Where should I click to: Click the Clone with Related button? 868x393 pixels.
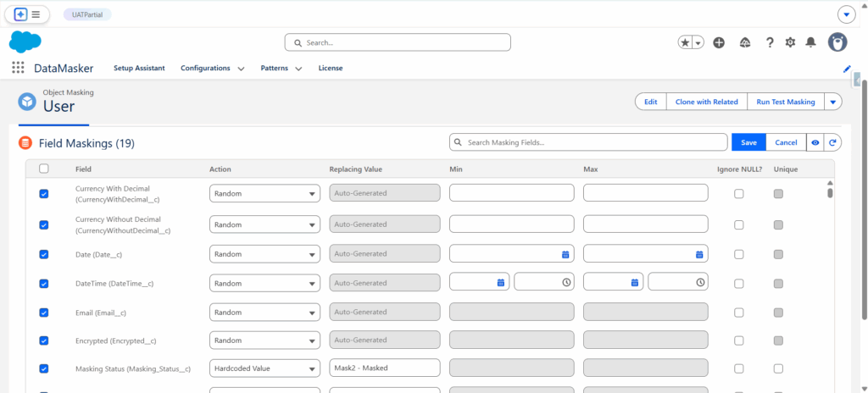coord(706,102)
